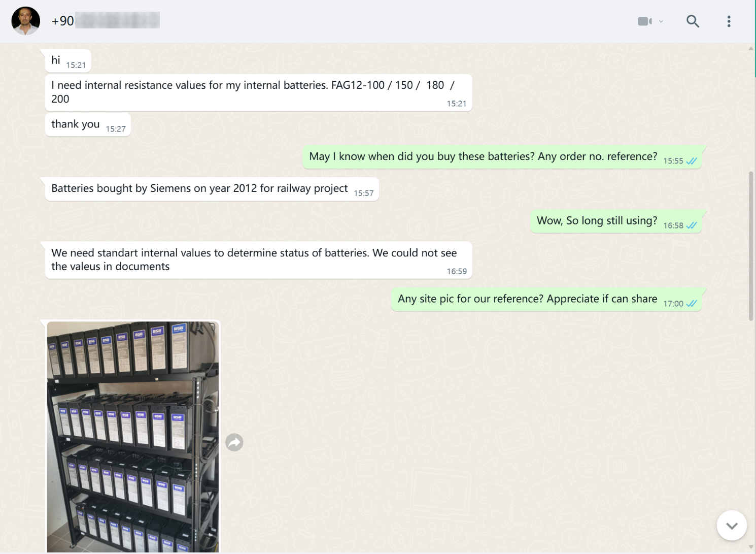Click the read receipt ticks at 15:55

692,161
